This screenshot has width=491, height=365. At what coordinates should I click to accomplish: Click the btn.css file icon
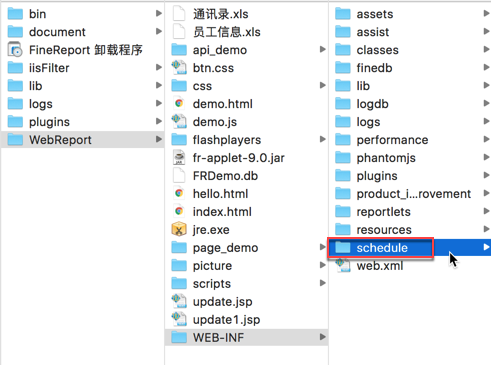click(x=179, y=68)
